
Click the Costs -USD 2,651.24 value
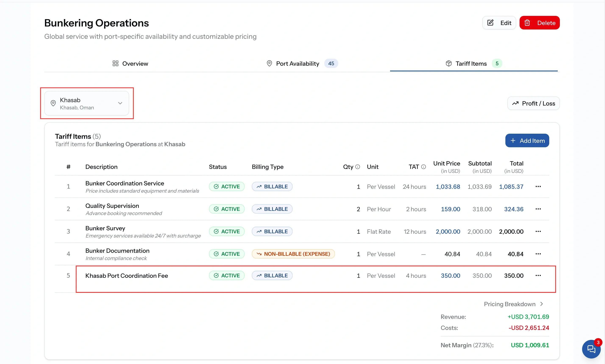[x=529, y=328]
